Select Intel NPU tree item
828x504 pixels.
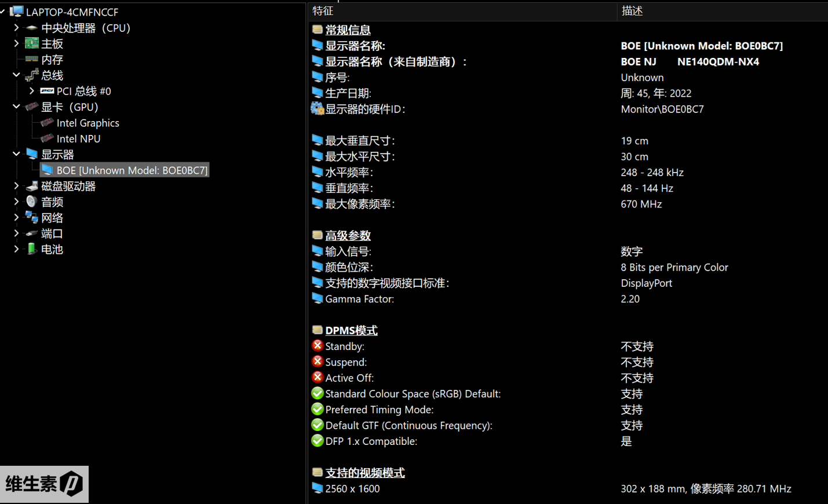point(78,138)
